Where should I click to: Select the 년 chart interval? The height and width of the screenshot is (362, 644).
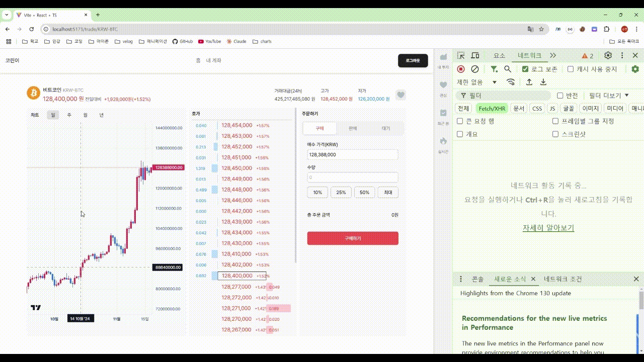[102, 115]
